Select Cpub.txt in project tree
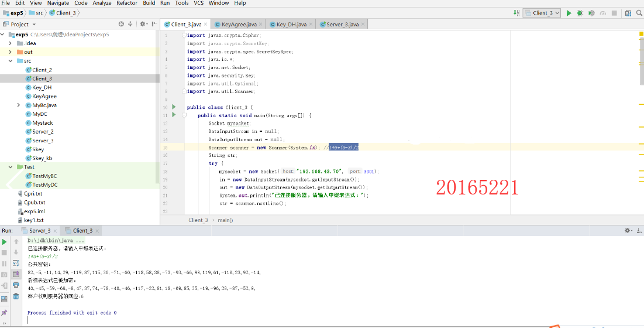 35,203
